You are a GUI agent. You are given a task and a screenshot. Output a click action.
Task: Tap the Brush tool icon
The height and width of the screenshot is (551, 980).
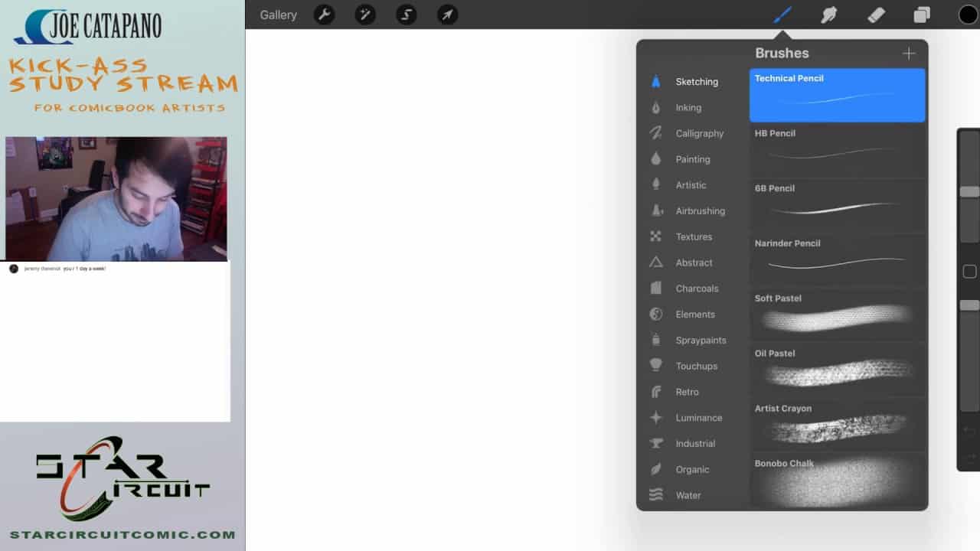point(782,15)
